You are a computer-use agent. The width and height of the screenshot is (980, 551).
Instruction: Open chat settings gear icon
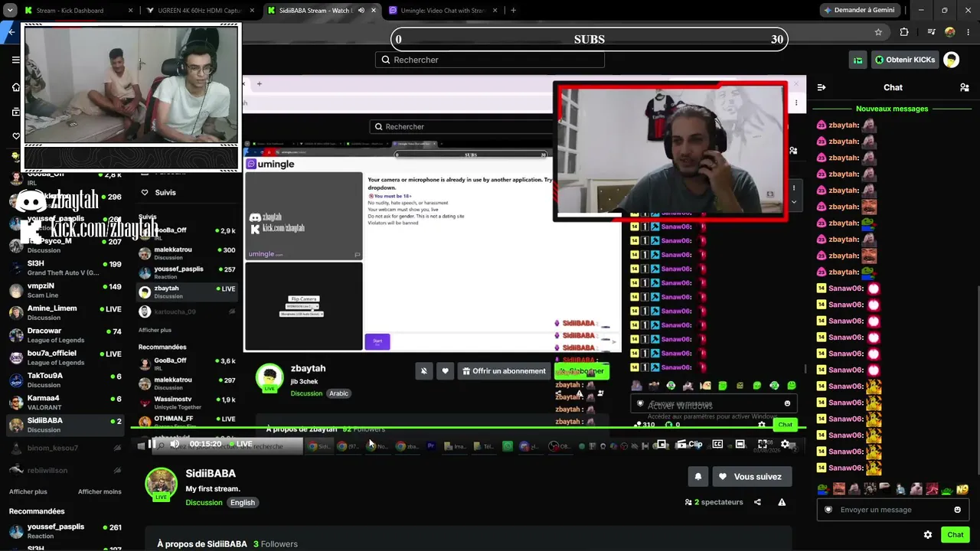(928, 535)
